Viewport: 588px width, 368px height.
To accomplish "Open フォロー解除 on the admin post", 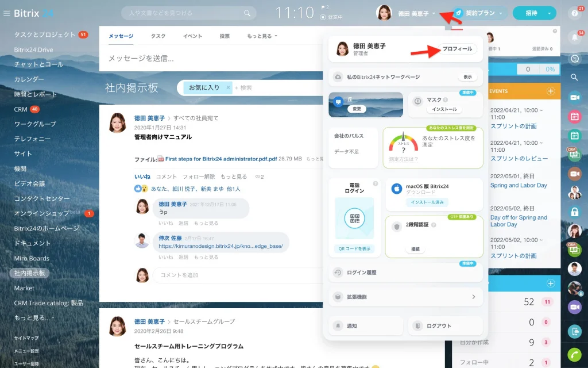I will pyautogui.click(x=199, y=177).
